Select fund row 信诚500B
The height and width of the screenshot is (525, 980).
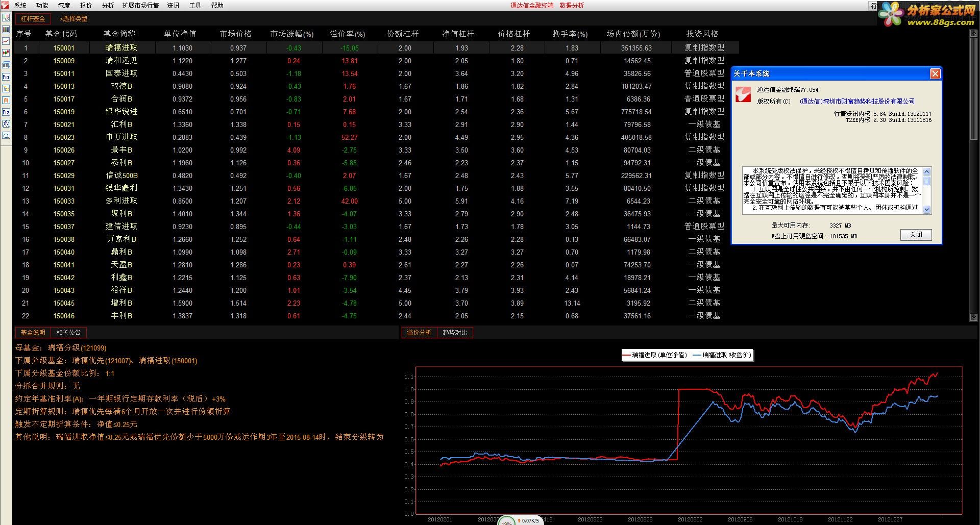click(376, 176)
